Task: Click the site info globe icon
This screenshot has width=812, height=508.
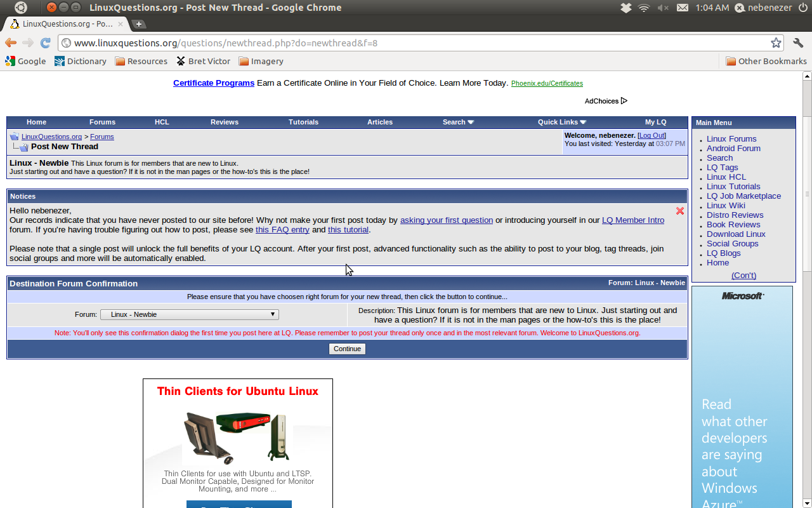Action: (x=66, y=43)
